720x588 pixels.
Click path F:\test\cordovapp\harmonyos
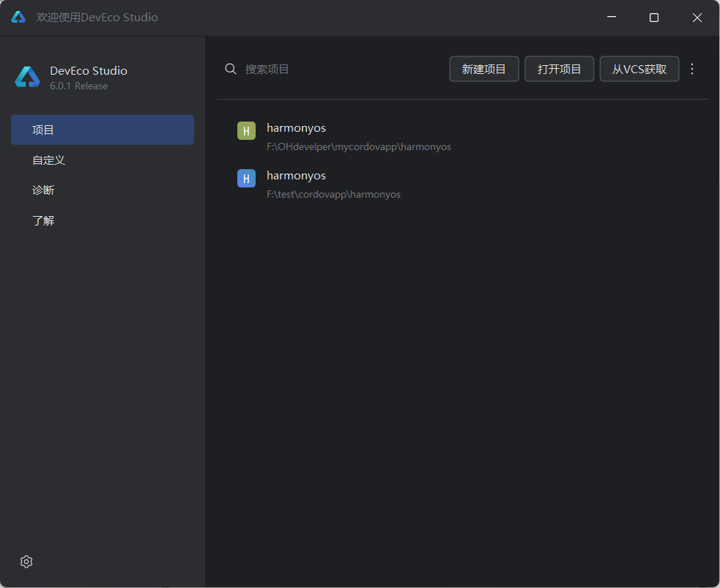[333, 195]
